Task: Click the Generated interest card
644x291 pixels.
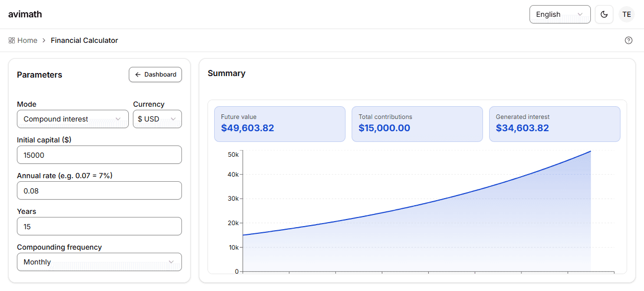Action: (555, 124)
